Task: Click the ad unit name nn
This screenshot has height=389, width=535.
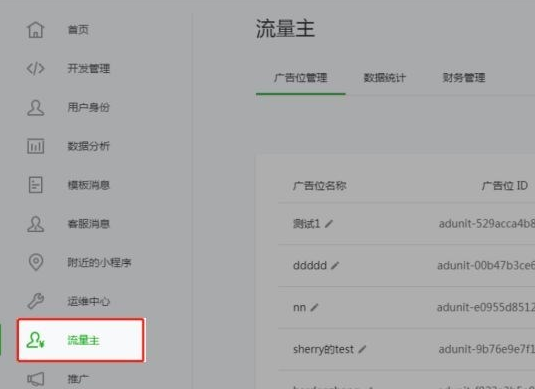Action: click(x=300, y=307)
